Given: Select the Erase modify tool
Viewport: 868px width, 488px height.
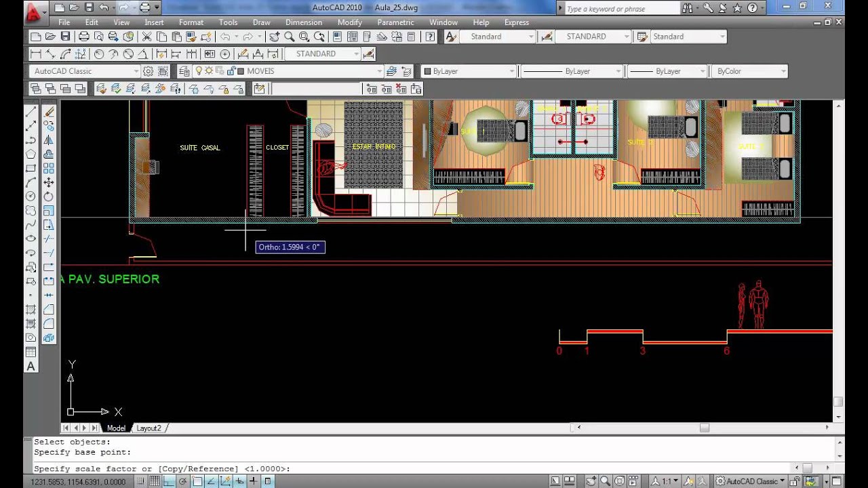Looking at the screenshot, I should click(49, 112).
